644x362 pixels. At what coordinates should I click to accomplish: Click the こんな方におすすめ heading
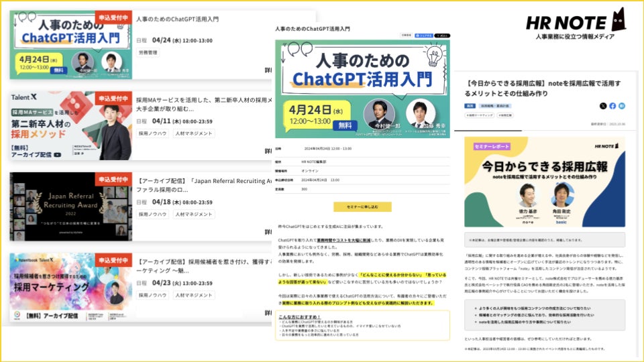(299, 317)
